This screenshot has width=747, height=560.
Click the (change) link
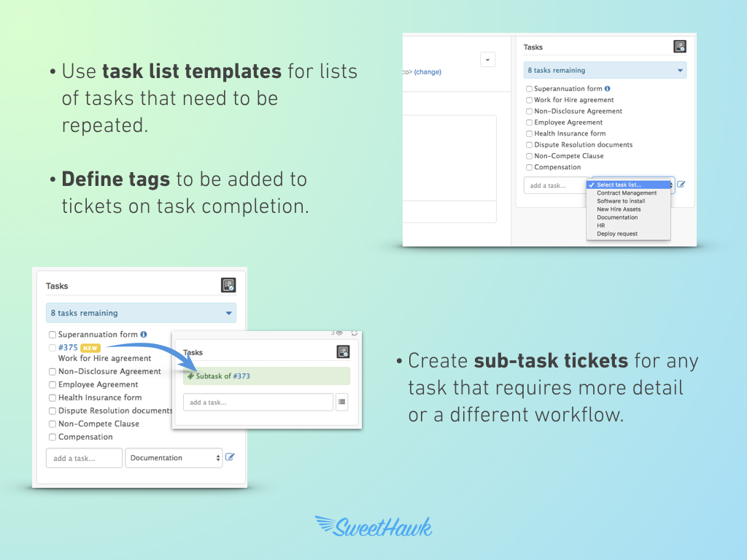pyautogui.click(x=427, y=72)
